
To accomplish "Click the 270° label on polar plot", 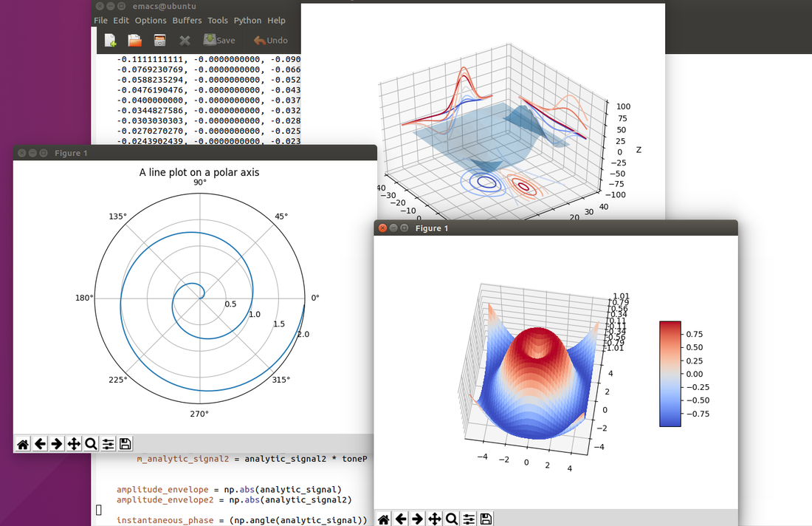I will [199, 414].
